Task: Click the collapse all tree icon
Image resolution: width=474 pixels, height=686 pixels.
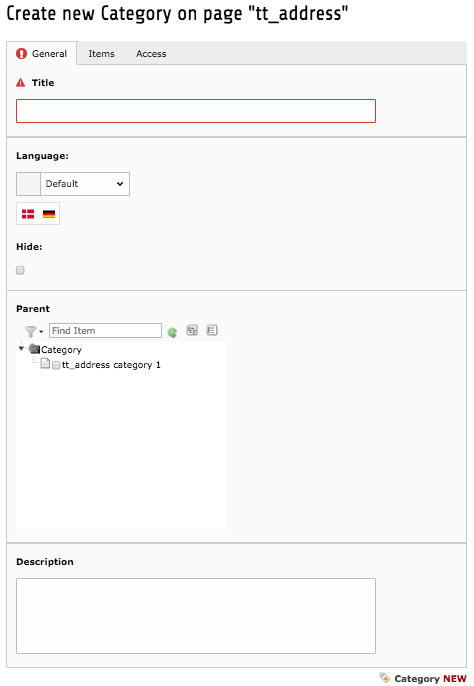Action: (212, 330)
